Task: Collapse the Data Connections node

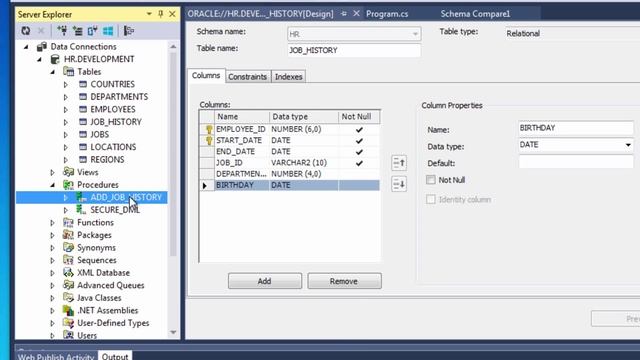Action: coord(27,47)
